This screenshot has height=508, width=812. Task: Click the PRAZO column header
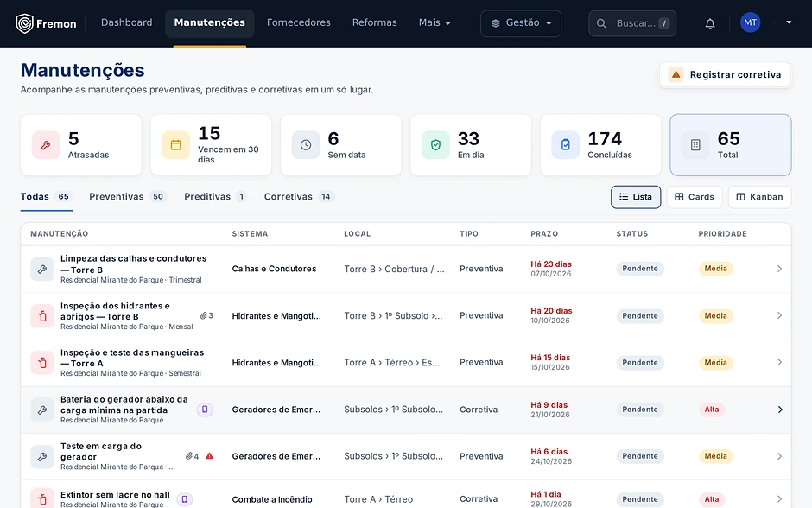tap(544, 234)
